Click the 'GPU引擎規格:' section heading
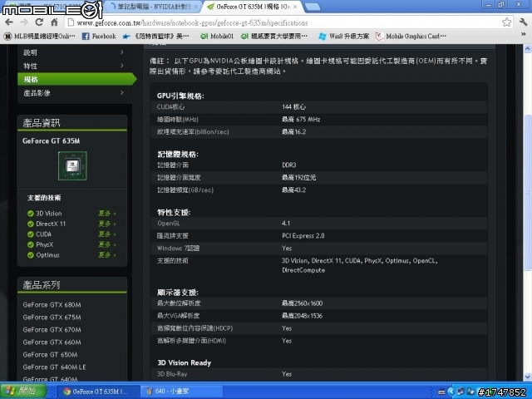 click(180, 96)
